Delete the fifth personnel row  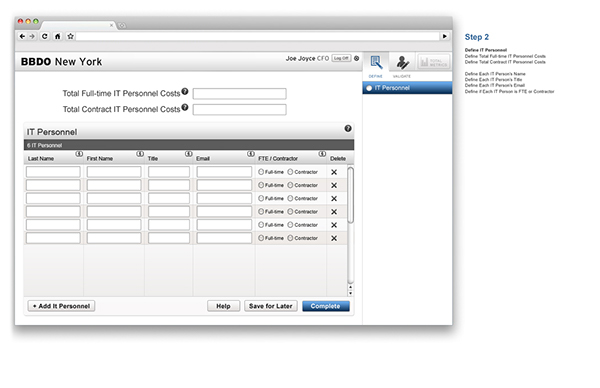coord(334,225)
